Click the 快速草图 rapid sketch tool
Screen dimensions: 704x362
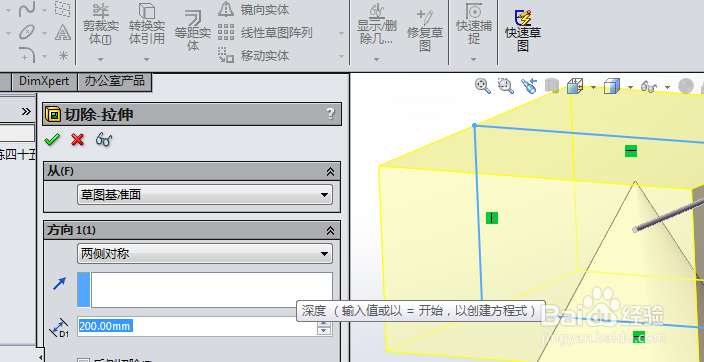tap(523, 31)
